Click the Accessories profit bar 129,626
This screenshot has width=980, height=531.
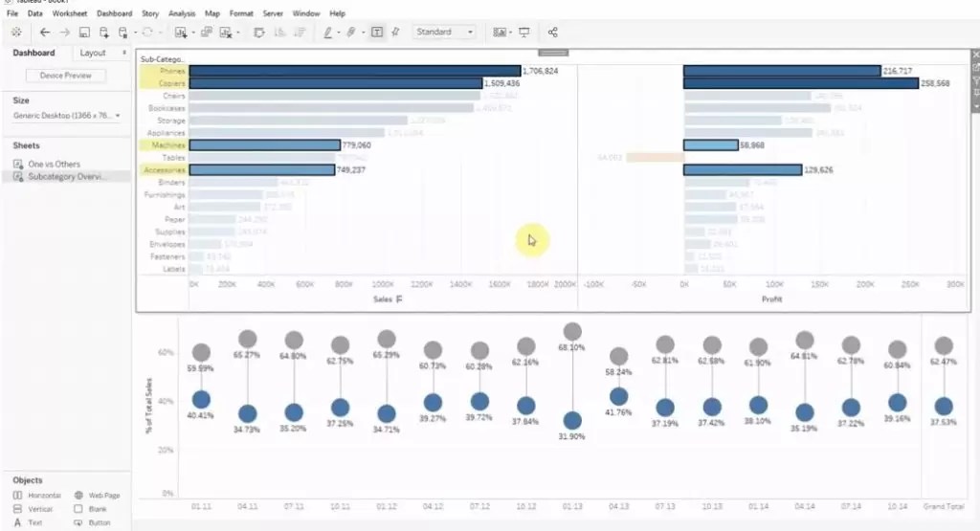(x=743, y=170)
